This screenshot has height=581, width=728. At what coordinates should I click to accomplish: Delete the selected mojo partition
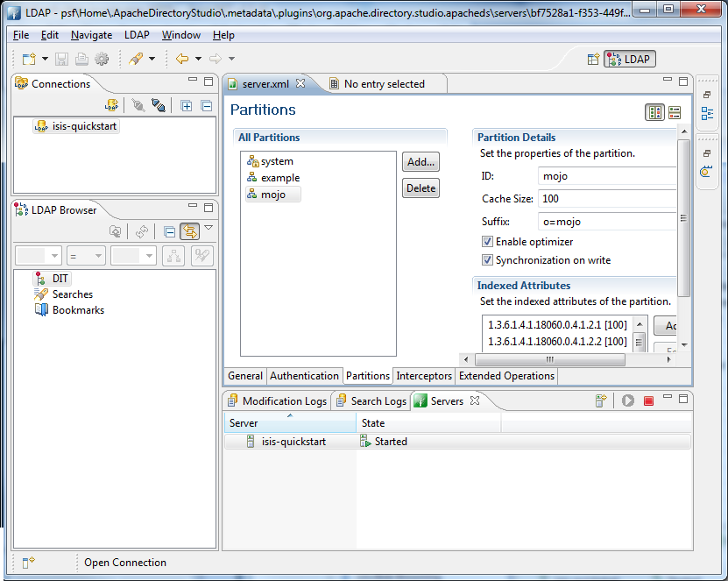[420, 188]
